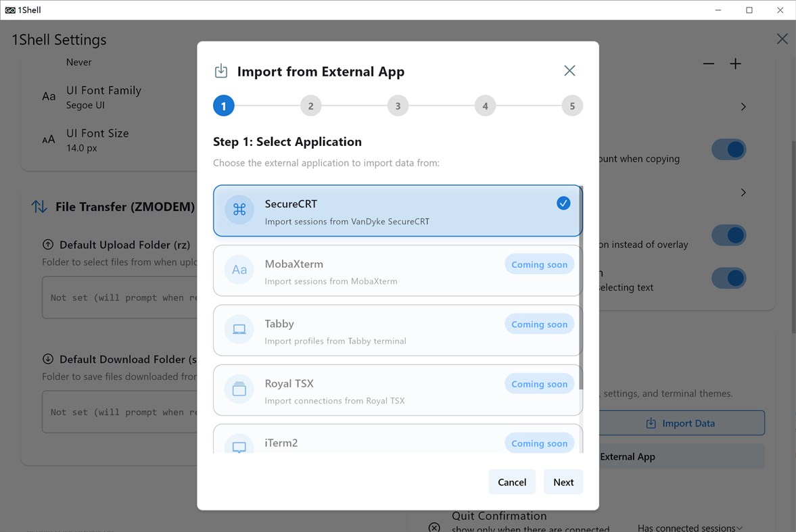The height and width of the screenshot is (532, 796).
Task: Click the Tabby Coming soon badge
Action: pyautogui.click(x=539, y=324)
